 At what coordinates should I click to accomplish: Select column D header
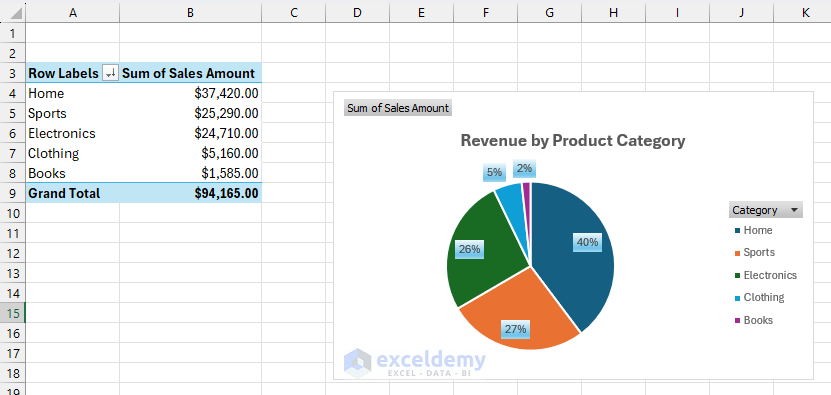coord(358,13)
